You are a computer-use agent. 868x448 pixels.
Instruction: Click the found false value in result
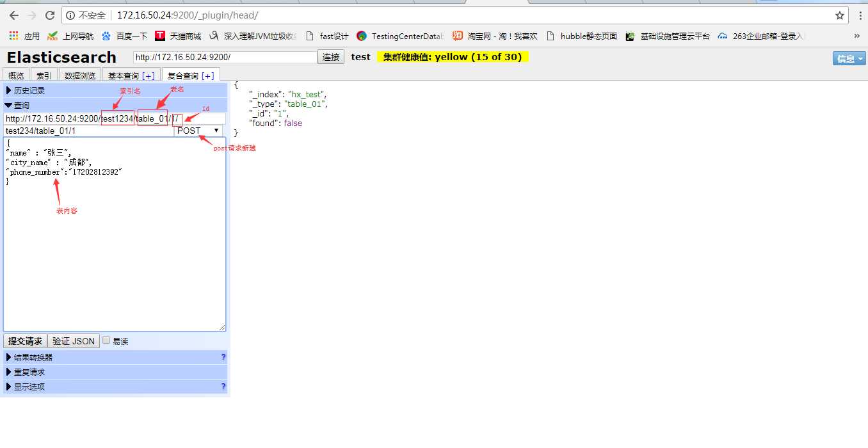point(293,123)
